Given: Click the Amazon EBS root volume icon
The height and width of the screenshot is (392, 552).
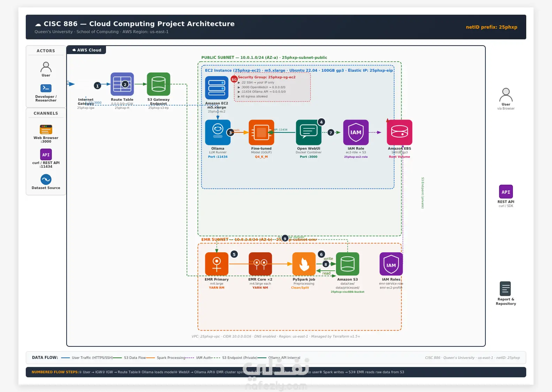Looking at the screenshot, I should 399,132.
